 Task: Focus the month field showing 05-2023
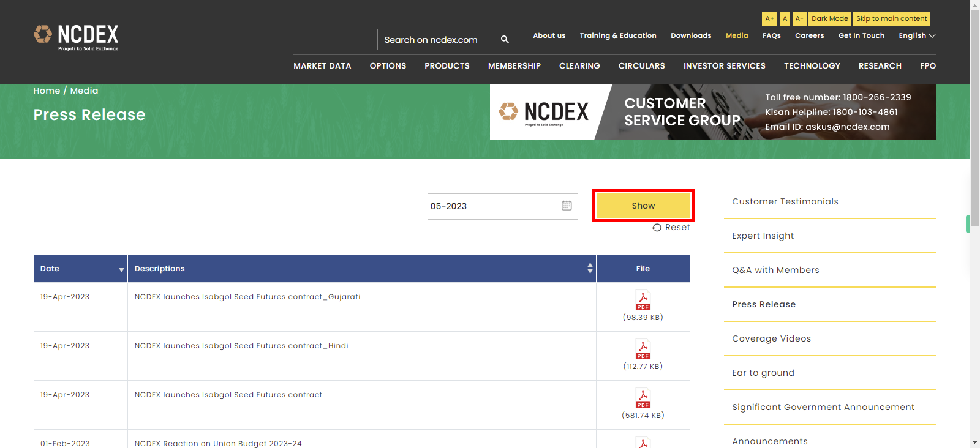point(502,206)
